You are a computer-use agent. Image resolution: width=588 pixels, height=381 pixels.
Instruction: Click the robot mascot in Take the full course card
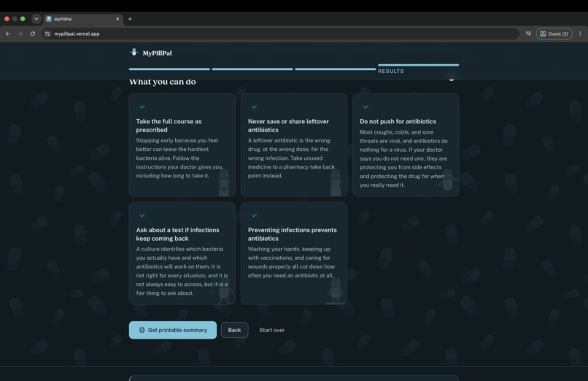224,183
